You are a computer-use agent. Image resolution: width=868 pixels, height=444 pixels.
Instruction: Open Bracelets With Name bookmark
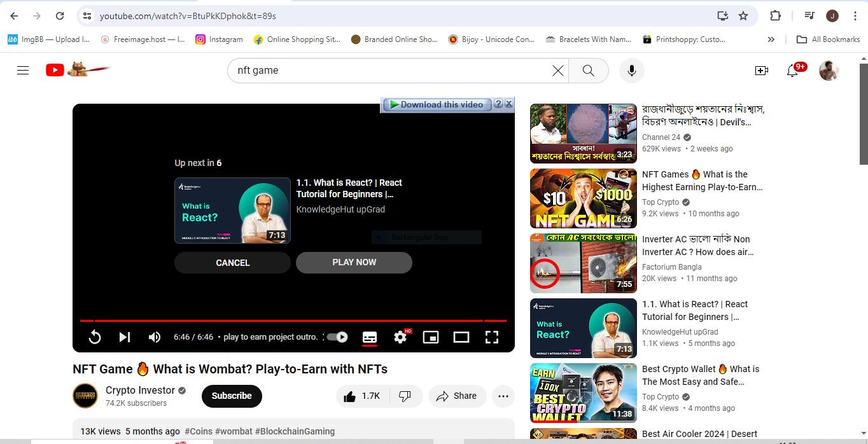click(589, 39)
